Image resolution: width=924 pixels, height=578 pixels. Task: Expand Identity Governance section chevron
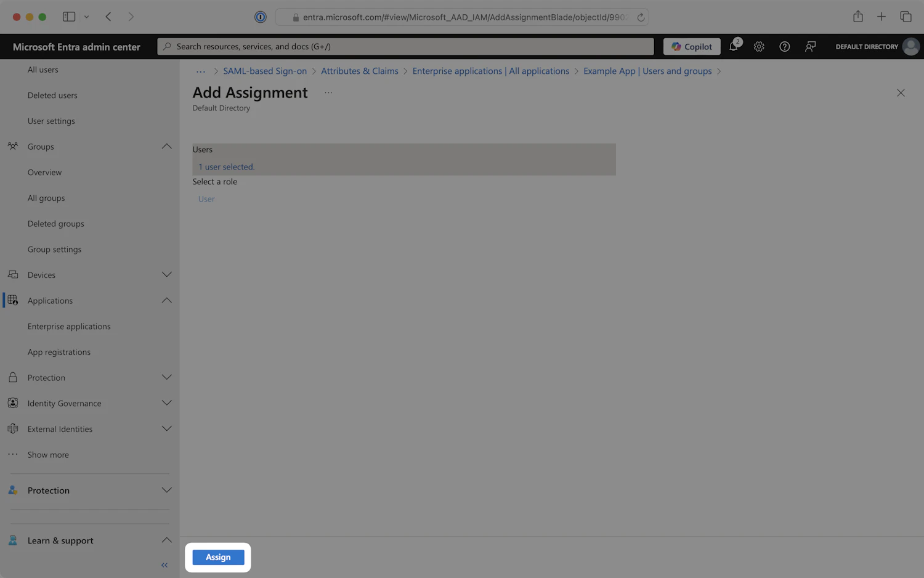pyautogui.click(x=166, y=404)
